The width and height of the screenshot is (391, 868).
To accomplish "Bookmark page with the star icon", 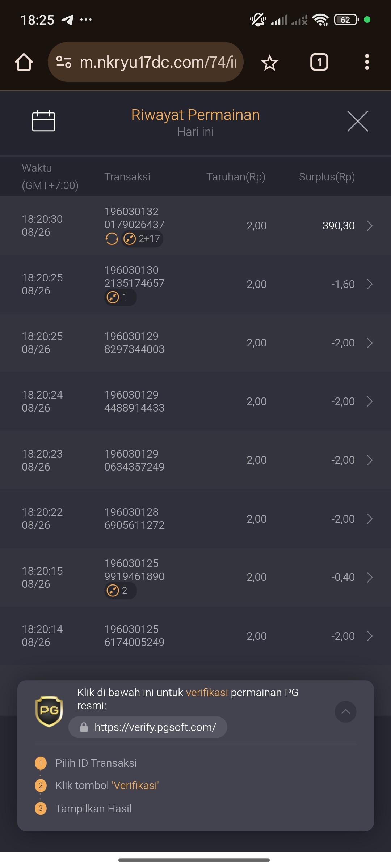I will point(269,63).
